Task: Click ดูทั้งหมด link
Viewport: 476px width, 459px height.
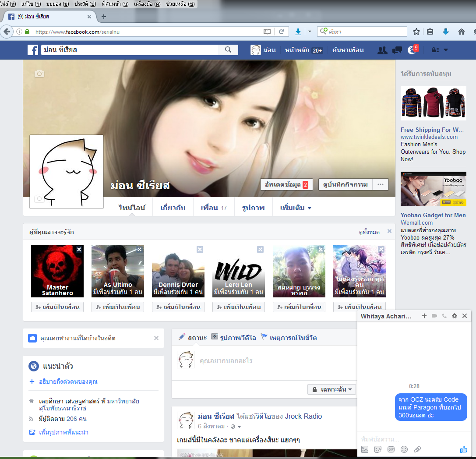Action: coord(369,232)
